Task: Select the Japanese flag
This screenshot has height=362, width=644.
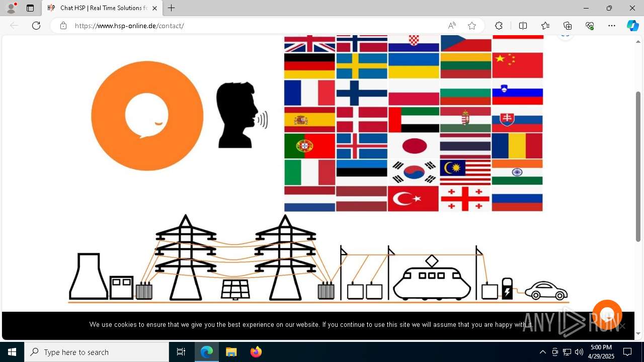Action: click(414, 146)
